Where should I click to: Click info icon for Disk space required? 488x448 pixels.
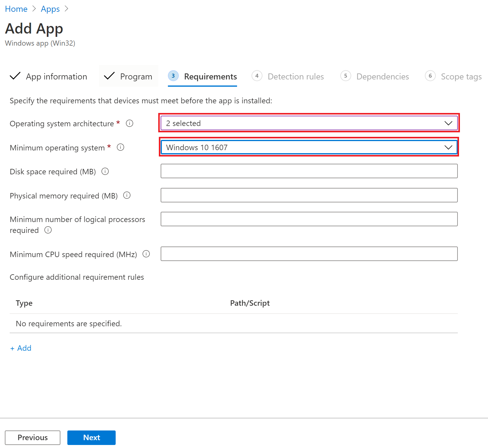pyautogui.click(x=105, y=171)
